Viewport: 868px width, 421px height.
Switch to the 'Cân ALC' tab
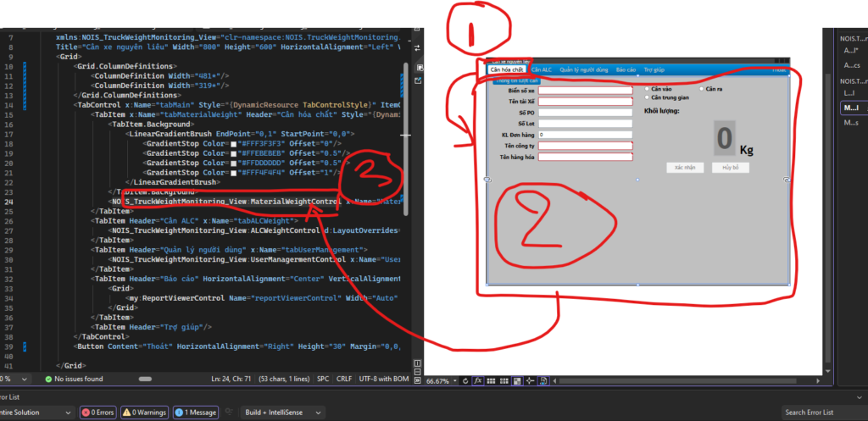pos(541,69)
